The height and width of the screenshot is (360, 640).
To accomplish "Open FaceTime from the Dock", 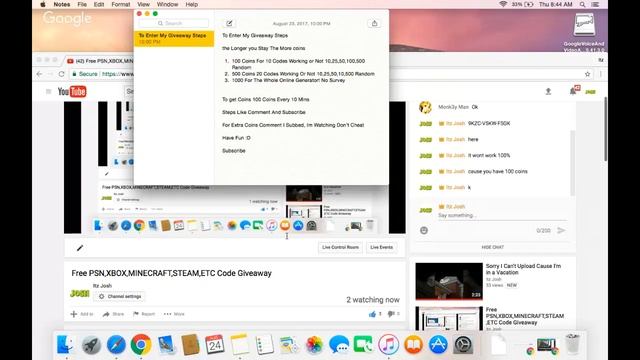I will coord(363,345).
